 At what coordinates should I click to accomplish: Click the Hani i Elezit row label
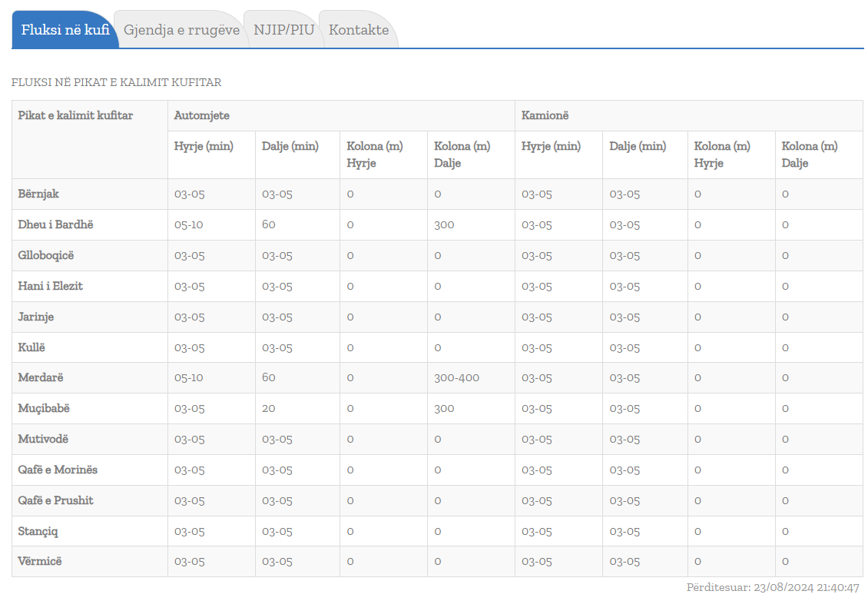(50, 286)
